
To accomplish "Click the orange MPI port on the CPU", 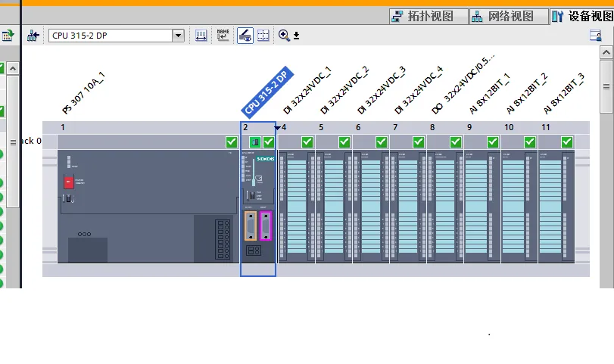I will [x=251, y=226].
